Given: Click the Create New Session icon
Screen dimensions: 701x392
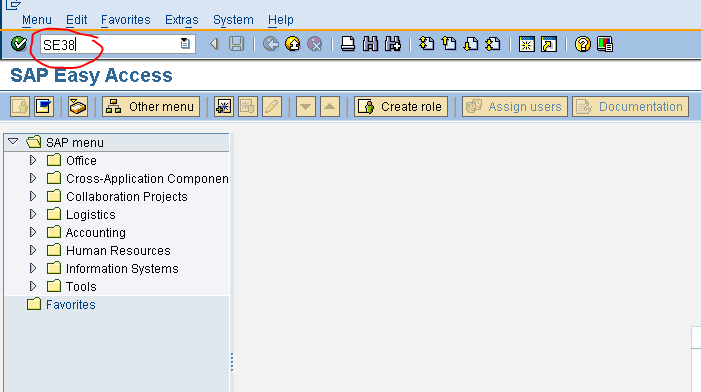Looking at the screenshot, I should click(527, 44).
